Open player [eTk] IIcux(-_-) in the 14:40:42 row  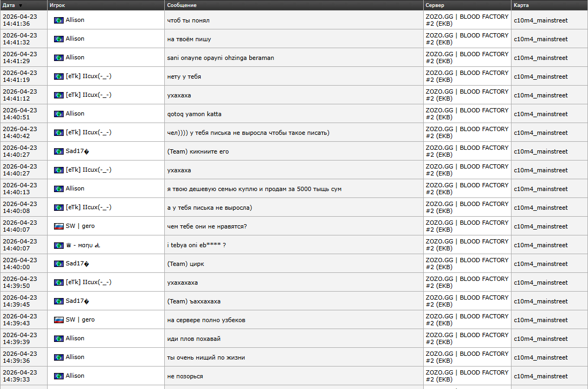[88, 133]
